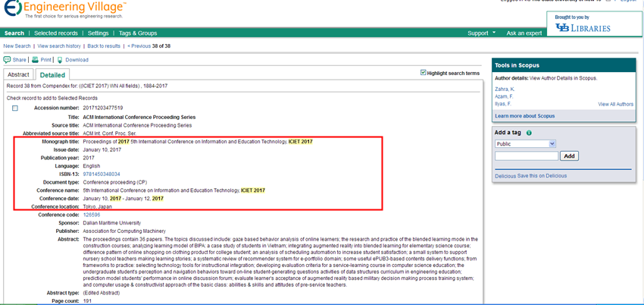Click the Print link
The height and width of the screenshot is (305, 644).
click(x=46, y=60)
